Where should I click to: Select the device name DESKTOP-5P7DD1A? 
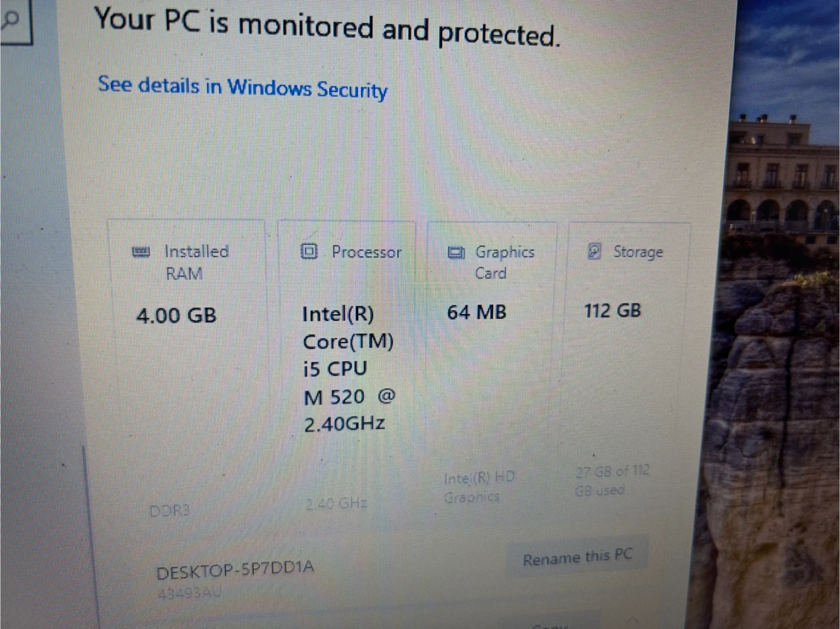(x=235, y=569)
